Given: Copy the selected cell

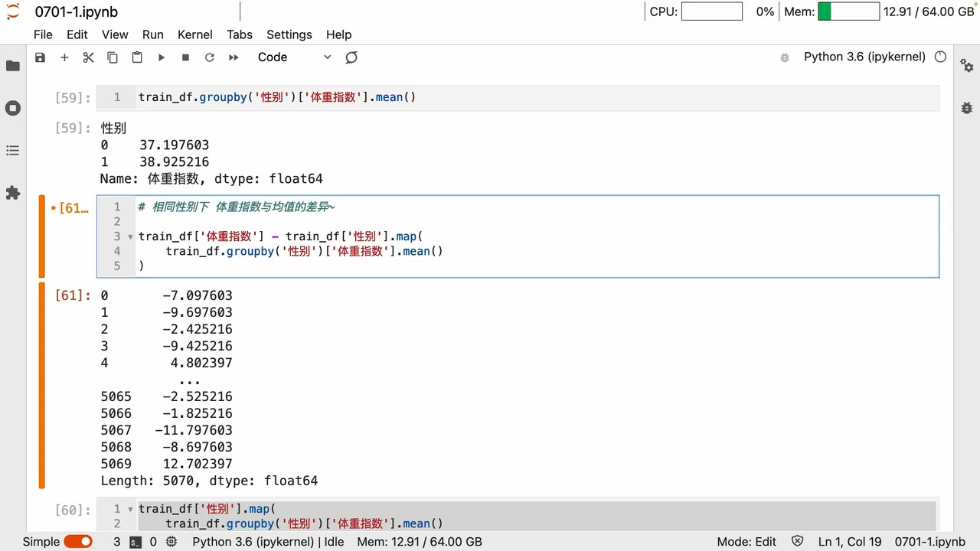Looking at the screenshot, I should coord(113,57).
